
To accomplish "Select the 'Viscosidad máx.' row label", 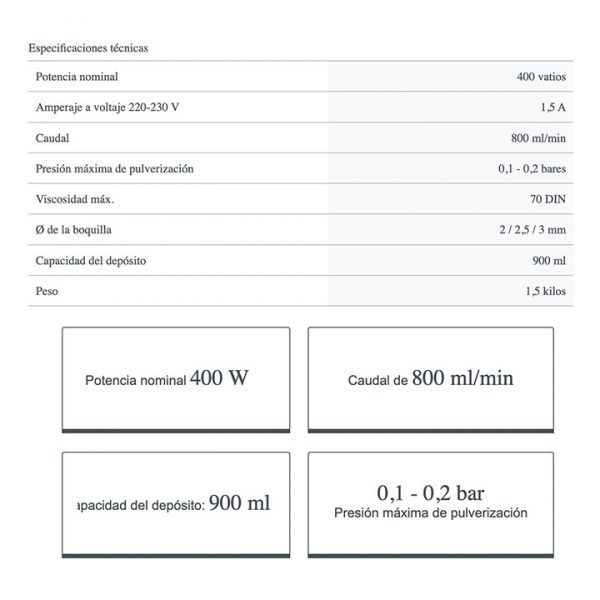I will click(x=74, y=199).
